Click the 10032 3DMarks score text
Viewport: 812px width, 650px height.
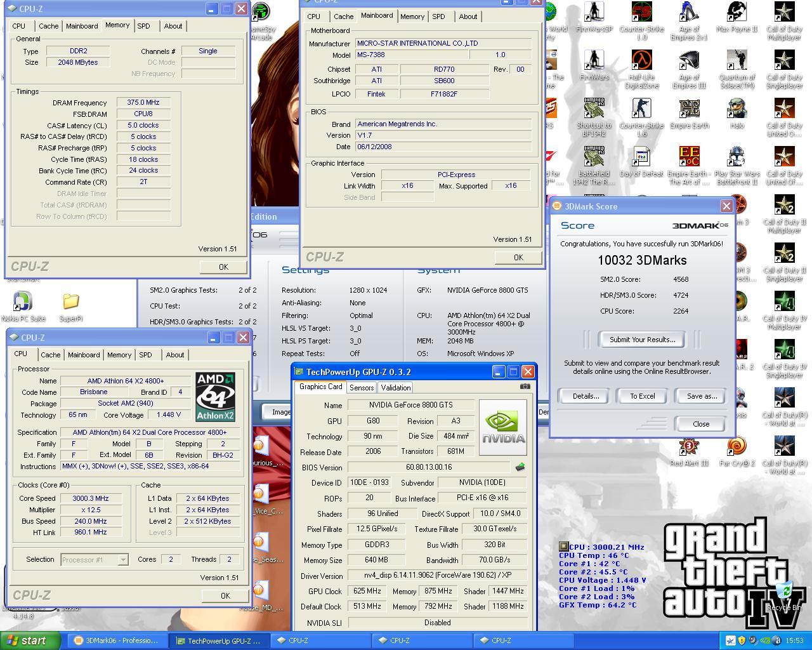[642, 260]
